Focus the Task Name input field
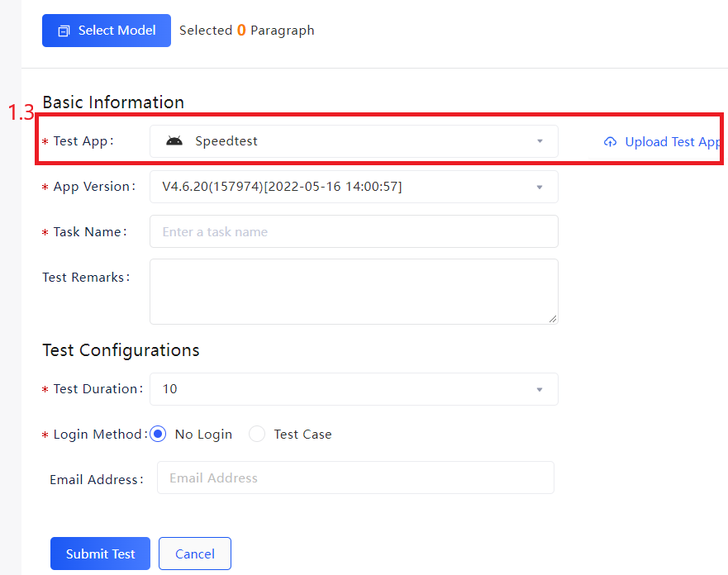The width and height of the screenshot is (728, 575). click(x=354, y=231)
